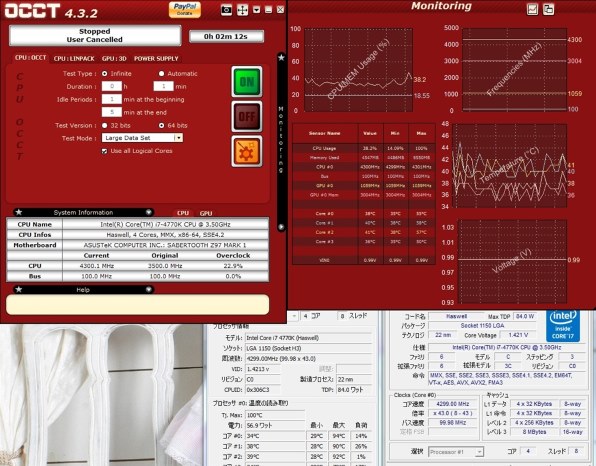
Task: Open the OCCT title bar dropdown arrow
Action: [257, 10]
